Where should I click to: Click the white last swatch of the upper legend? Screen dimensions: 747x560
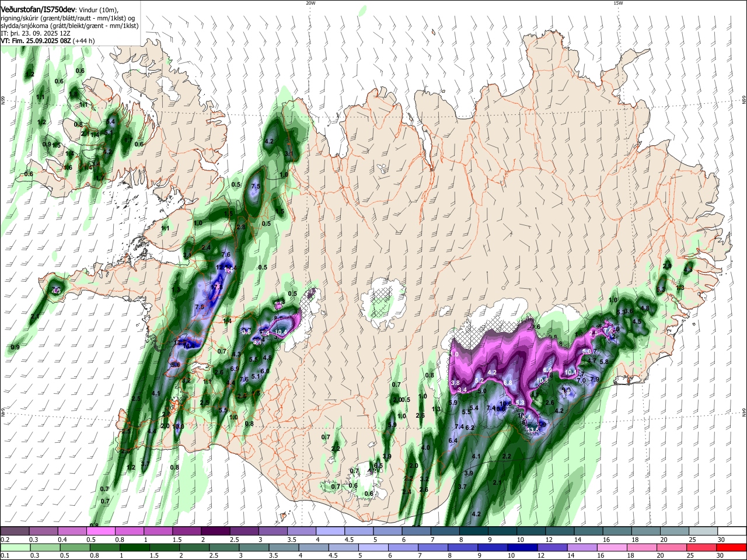click(731, 531)
